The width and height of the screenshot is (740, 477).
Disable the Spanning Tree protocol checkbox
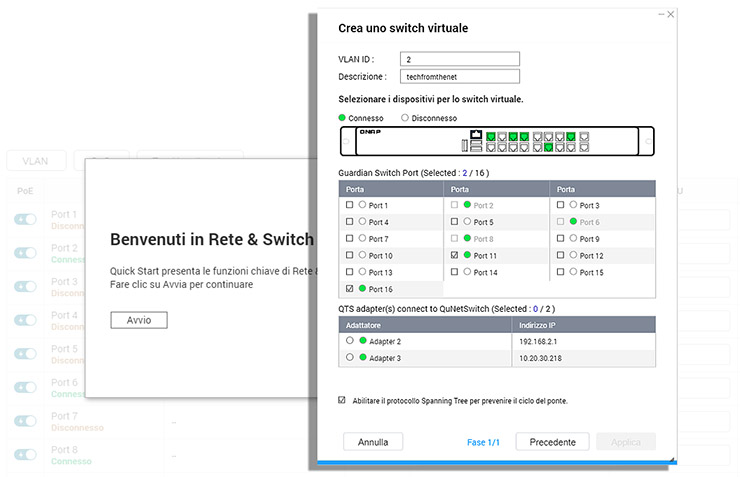[x=342, y=400]
